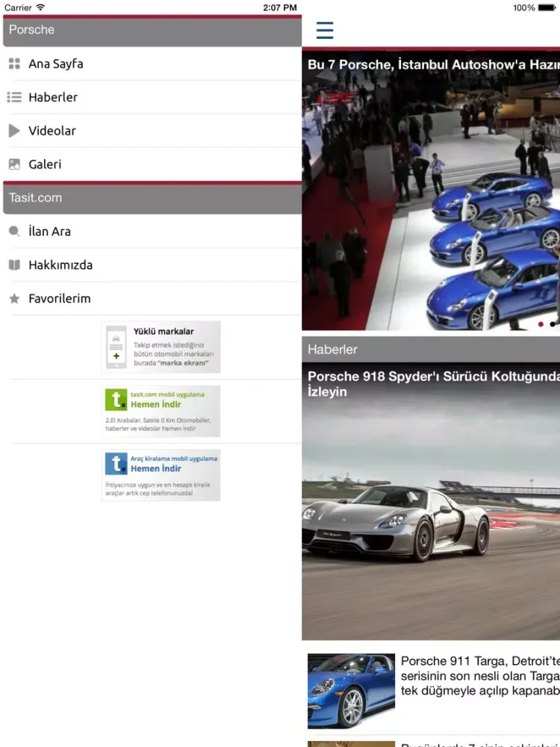Select Hakkımızda menu entry
This screenshot has height=747, width=560.
point(152,265)
